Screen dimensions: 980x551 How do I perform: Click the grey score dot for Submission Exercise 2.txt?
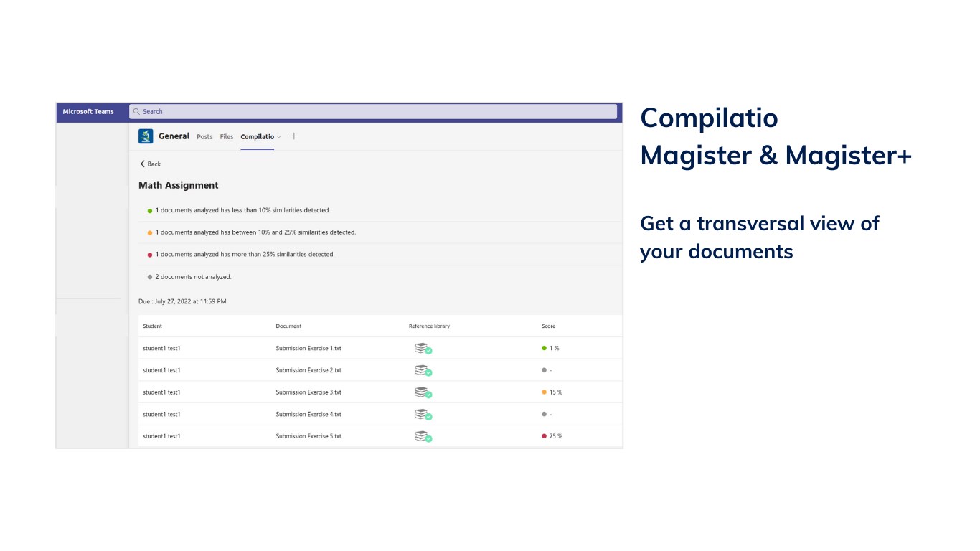pyautogui.click(x=545, y=370)
